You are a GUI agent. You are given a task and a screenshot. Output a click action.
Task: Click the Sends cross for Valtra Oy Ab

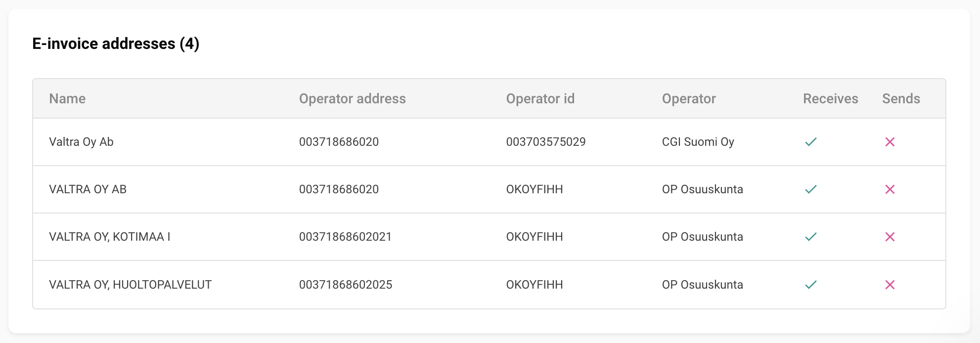[890, 142]
